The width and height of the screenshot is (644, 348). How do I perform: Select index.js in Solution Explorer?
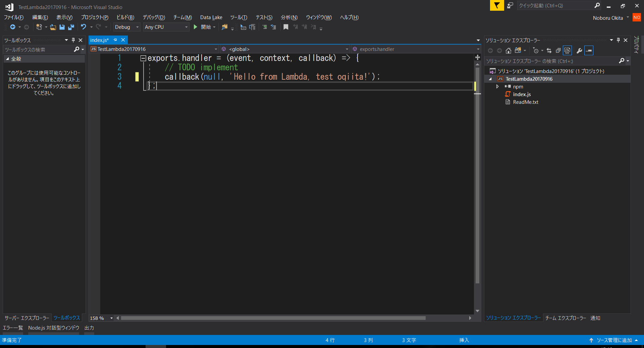click(x=522, y=94)
